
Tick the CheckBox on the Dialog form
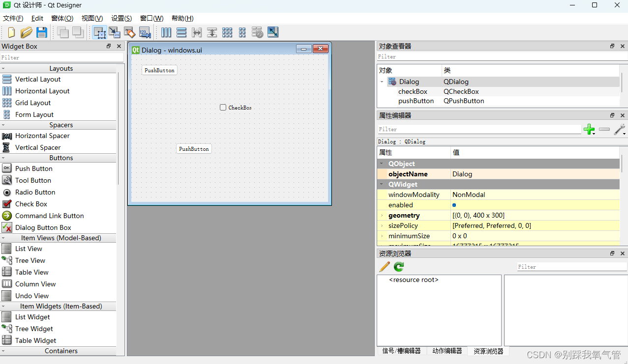(x=223, y=107)
